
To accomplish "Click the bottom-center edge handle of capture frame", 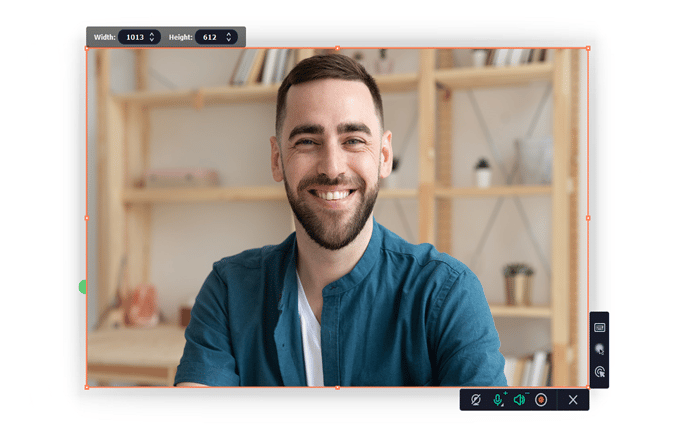I will coord(338,387).
